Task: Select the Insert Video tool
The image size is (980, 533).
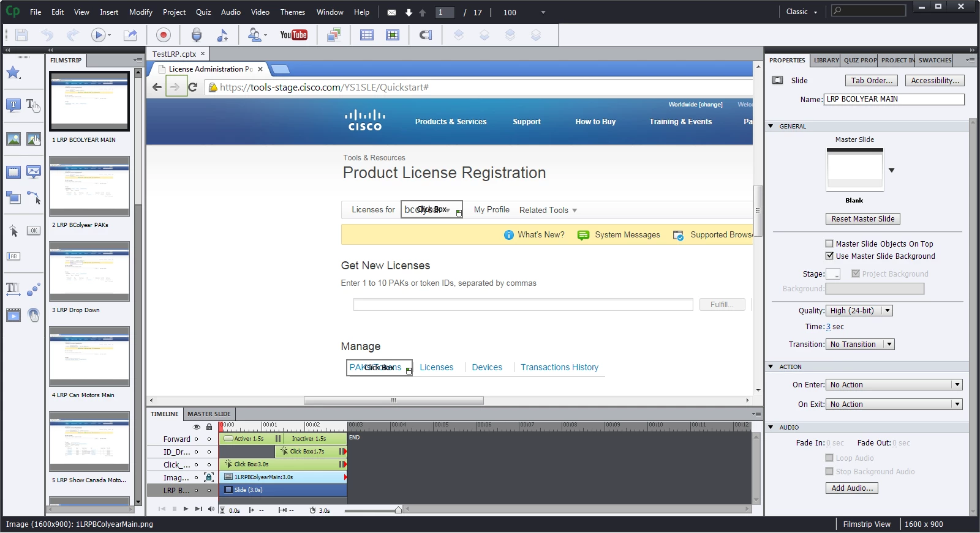Action: 13,315
